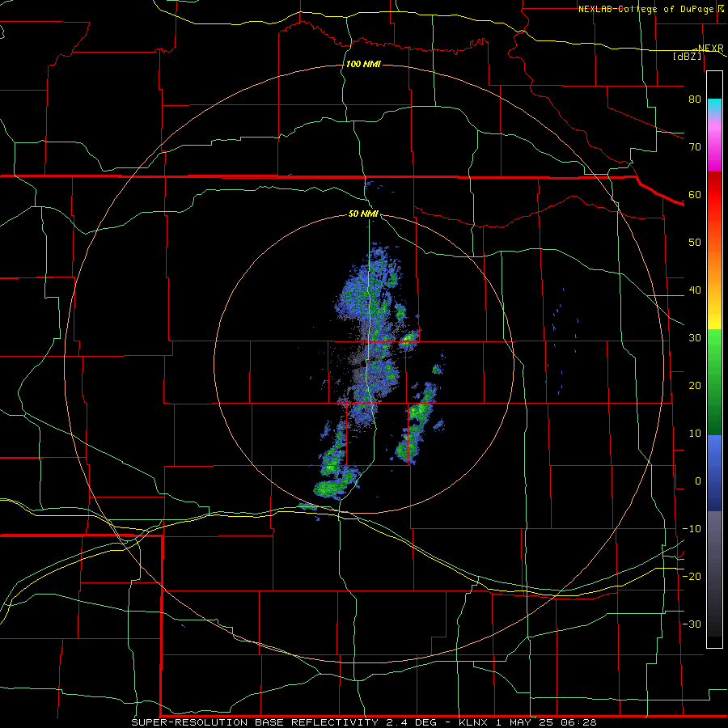Click the [dBZ] unit label

pos(687,56)
